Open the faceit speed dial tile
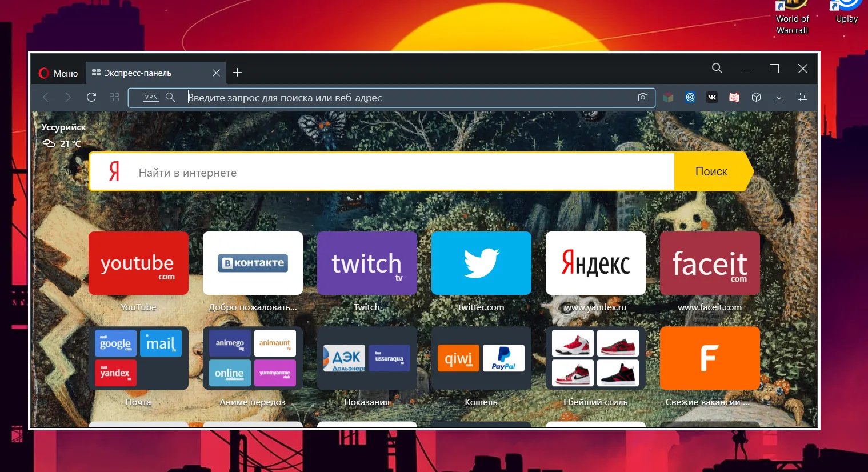This screenshot has height=472, width=868. (710, 263)
